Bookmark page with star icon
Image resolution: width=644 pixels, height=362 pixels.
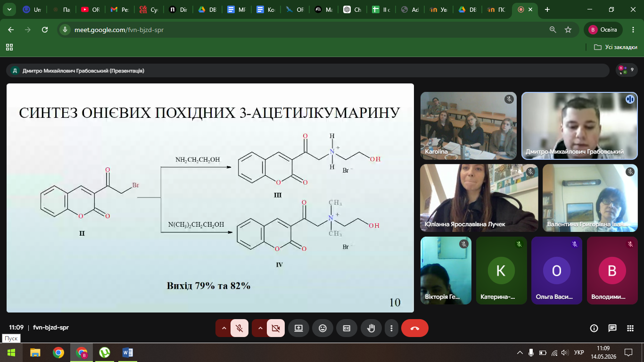[568, 30]
